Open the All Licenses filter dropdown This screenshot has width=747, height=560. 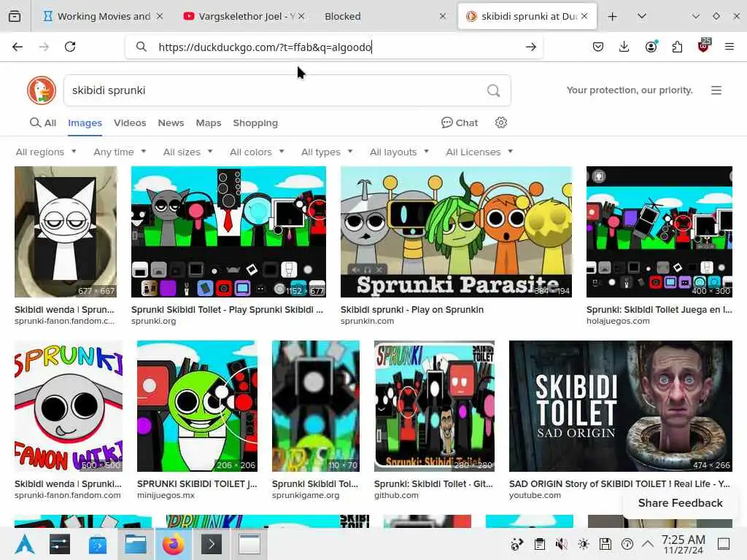(x=479, y=152)
